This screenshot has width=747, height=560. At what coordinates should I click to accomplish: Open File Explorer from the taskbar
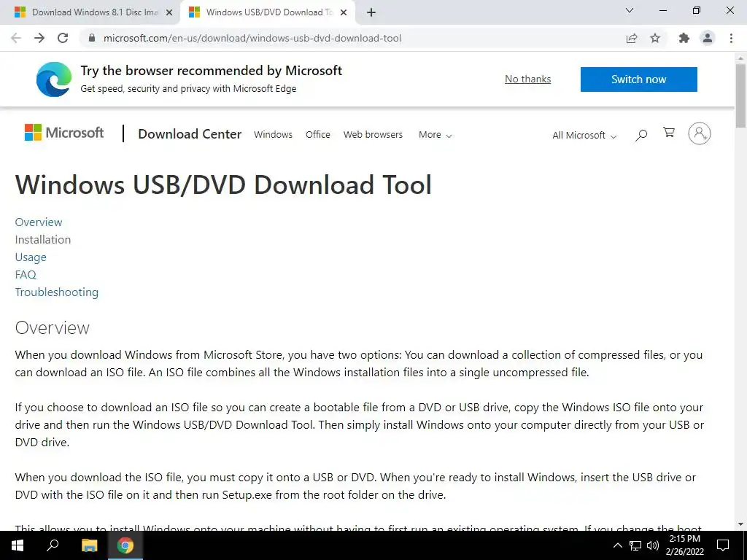pos(89,545)
